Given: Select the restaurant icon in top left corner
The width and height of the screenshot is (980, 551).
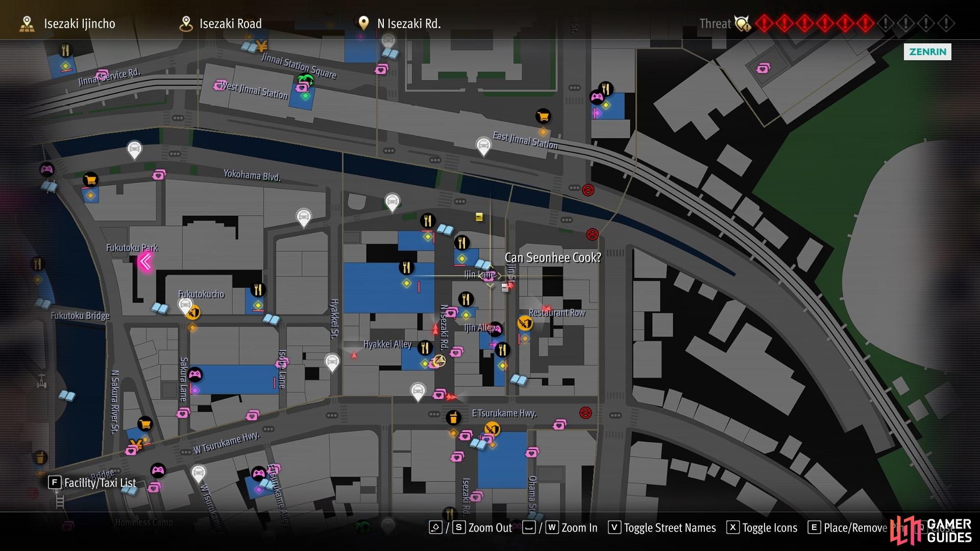Looking at the screenshot, I should point(65,51).
